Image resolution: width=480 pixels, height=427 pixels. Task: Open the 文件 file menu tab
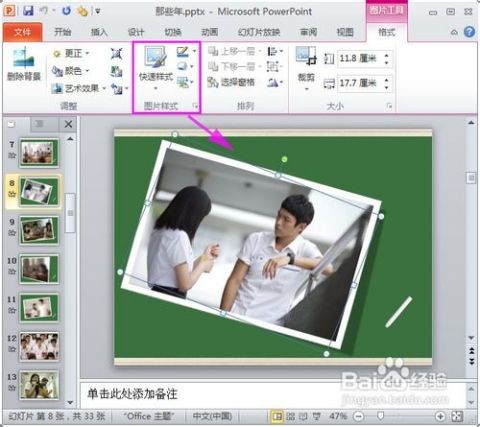[x=23, y=32]
